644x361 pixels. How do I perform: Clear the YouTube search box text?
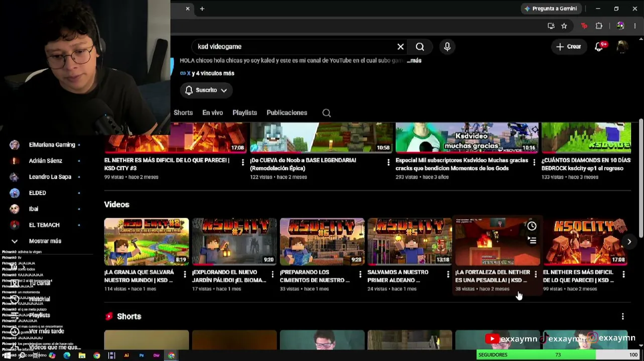[401, 47]
